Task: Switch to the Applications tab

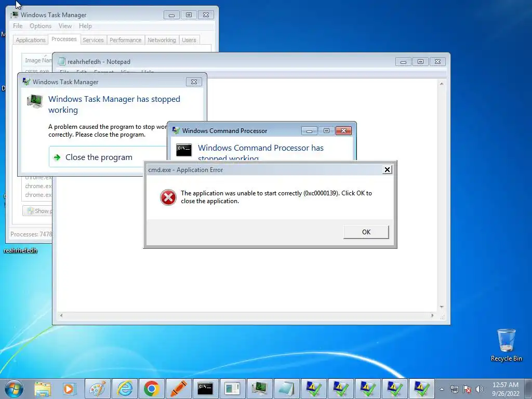Action: (x=31, y=40)
